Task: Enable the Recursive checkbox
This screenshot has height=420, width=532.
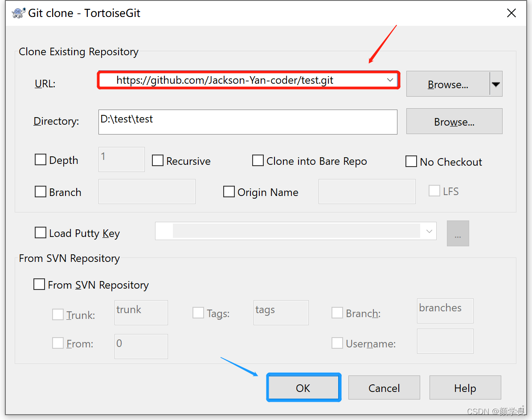Action: pos(157,160)
